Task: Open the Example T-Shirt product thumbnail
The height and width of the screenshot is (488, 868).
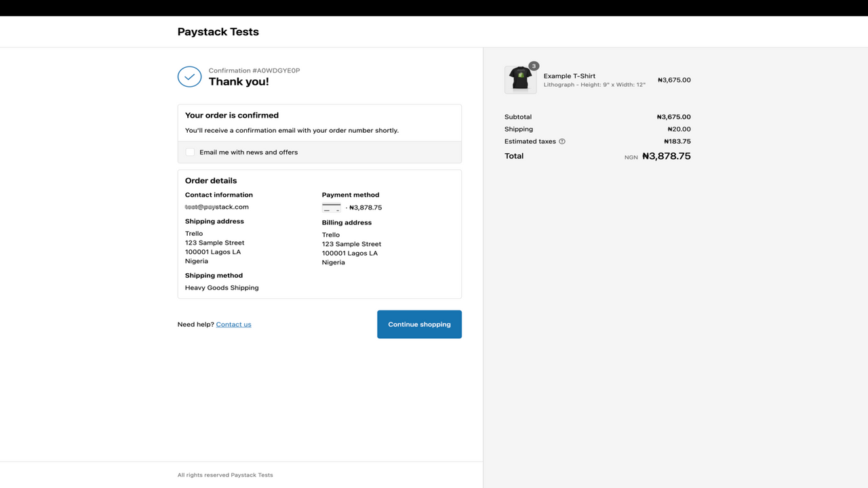Action: pos(521,80)
